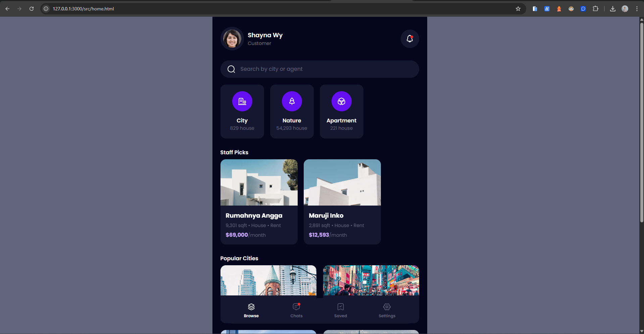The height and width of the screenshot is (334, 644).
Task: Open the Maruji Inko listing
Action: (342, 201)
